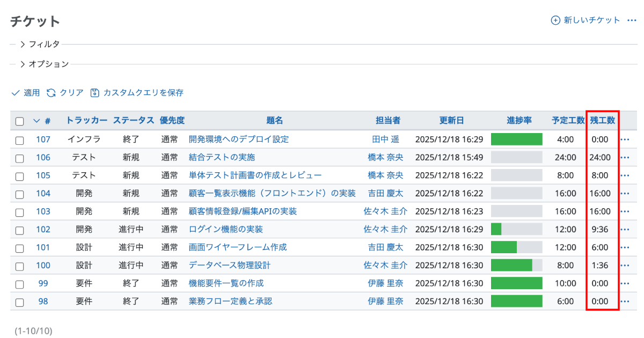
Task: Open ticket 単体テスト計画書の作成とレビュー
Action: point(255,175)
